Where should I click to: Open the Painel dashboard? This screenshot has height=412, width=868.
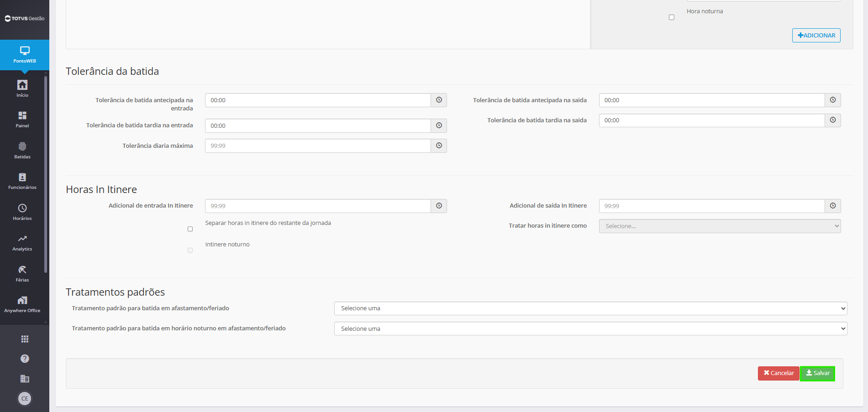tap(22, 120)
